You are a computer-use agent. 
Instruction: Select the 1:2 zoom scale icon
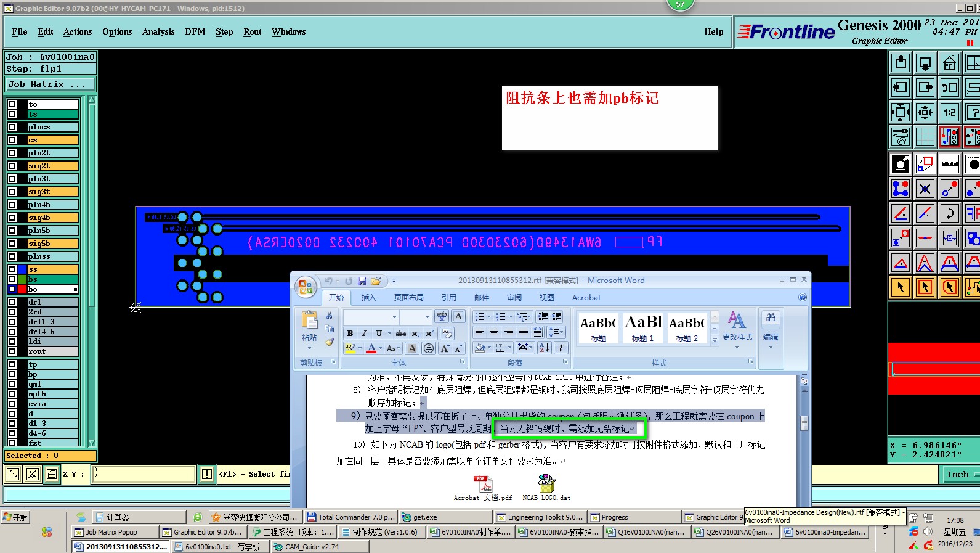click(949, 112)
